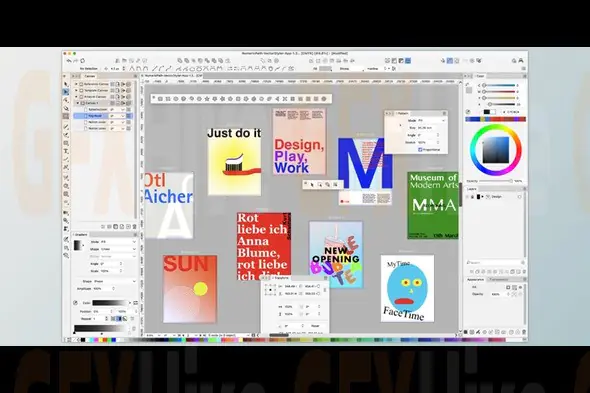Click the black swatch in Color panel
This screenshot has width=590, height=393.
(487, 112)
